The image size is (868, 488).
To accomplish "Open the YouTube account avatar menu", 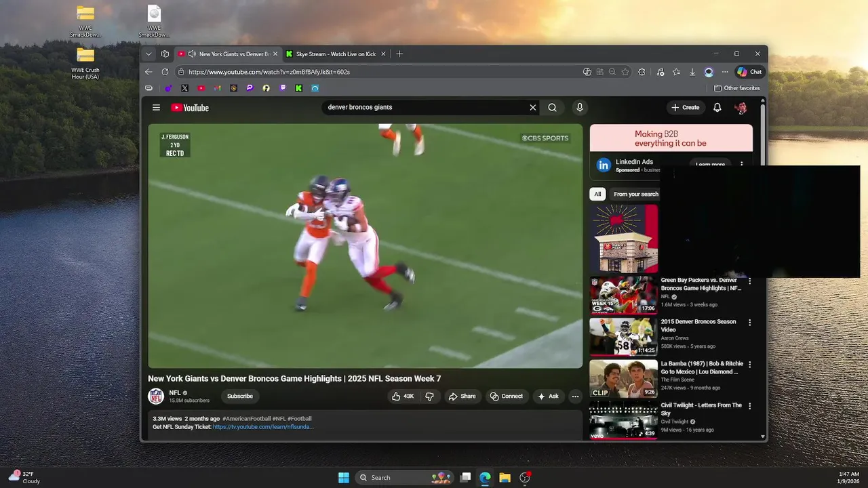I will pyautogui.click(x=741, y=107).
